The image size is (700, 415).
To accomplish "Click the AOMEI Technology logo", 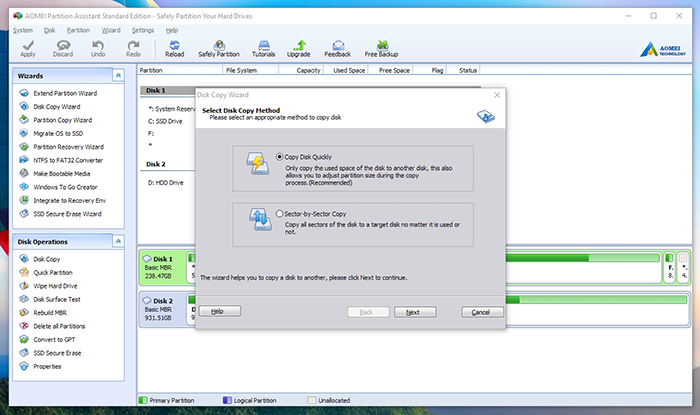I will click(662, 50).
